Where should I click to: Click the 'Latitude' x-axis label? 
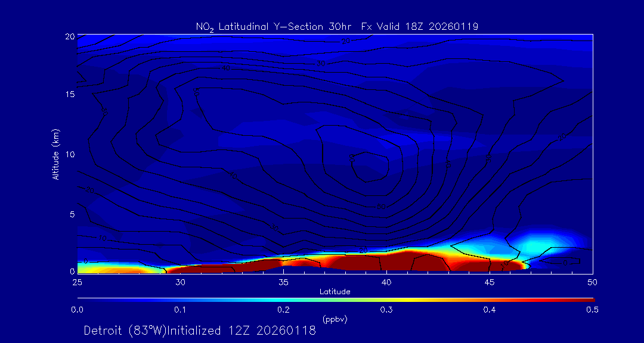pyautogui.click(x=335, y=292)
